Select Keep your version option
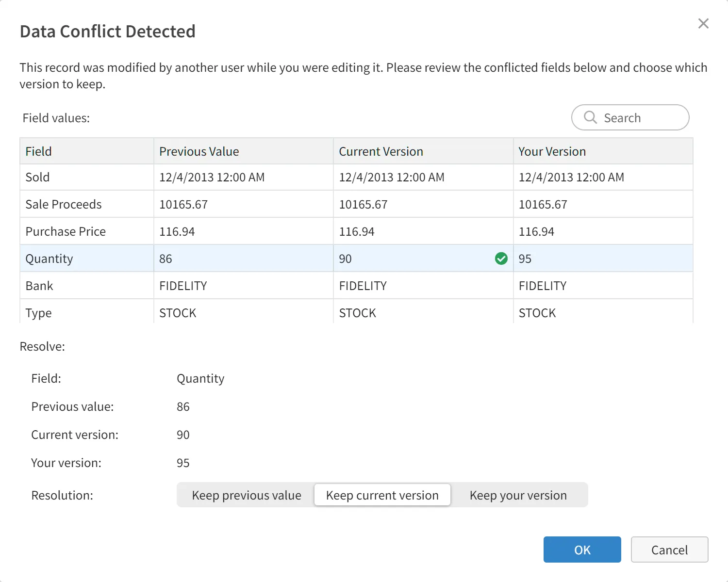Viewport: 728px width, 582px height. [x=518, y=495]
